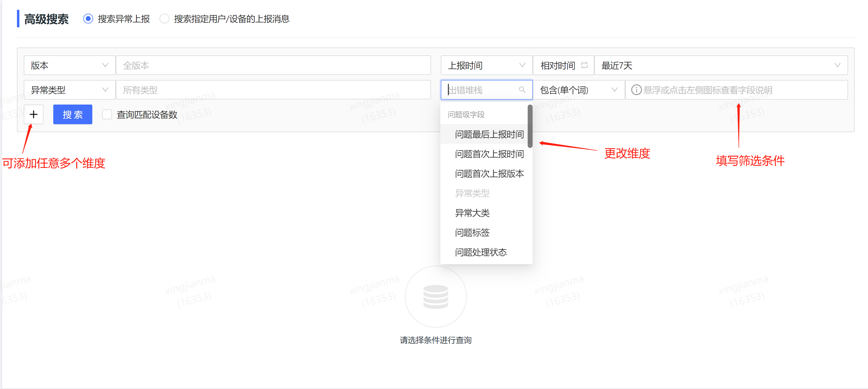Choose 问题处理状态 from the dropdown list
This screenshot has height=389, width=868.
click(484, 252)
